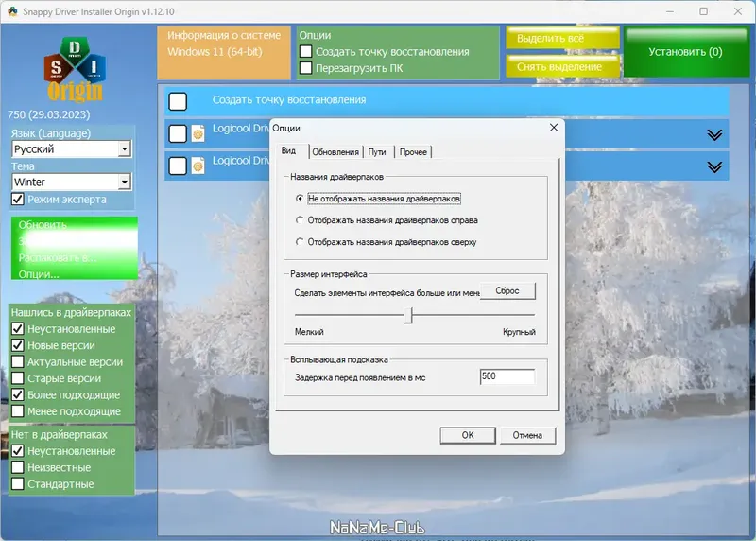The image size is (756, 541).
Task: Click the Snappy Driver Installer Origin logo
Action: tap(75, 69)
